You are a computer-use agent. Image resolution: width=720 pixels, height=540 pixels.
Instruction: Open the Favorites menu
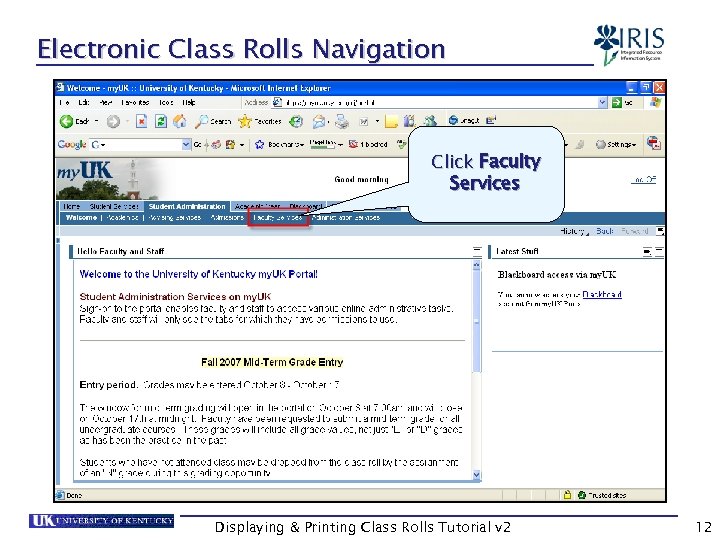point(135,102)
